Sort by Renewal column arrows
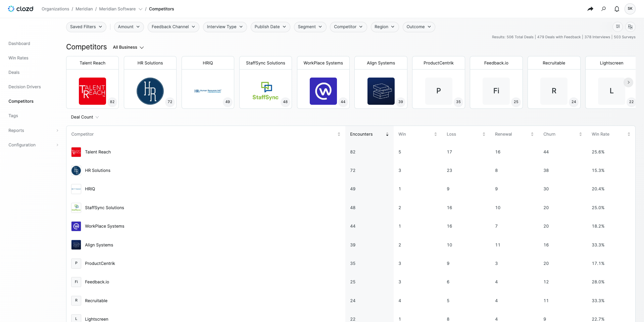 532,134
